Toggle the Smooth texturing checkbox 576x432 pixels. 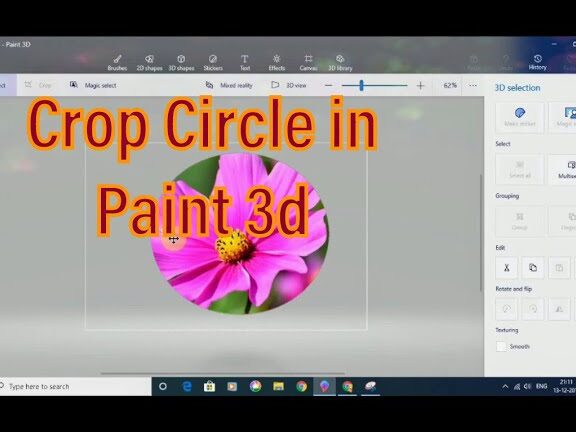[501, 346]
